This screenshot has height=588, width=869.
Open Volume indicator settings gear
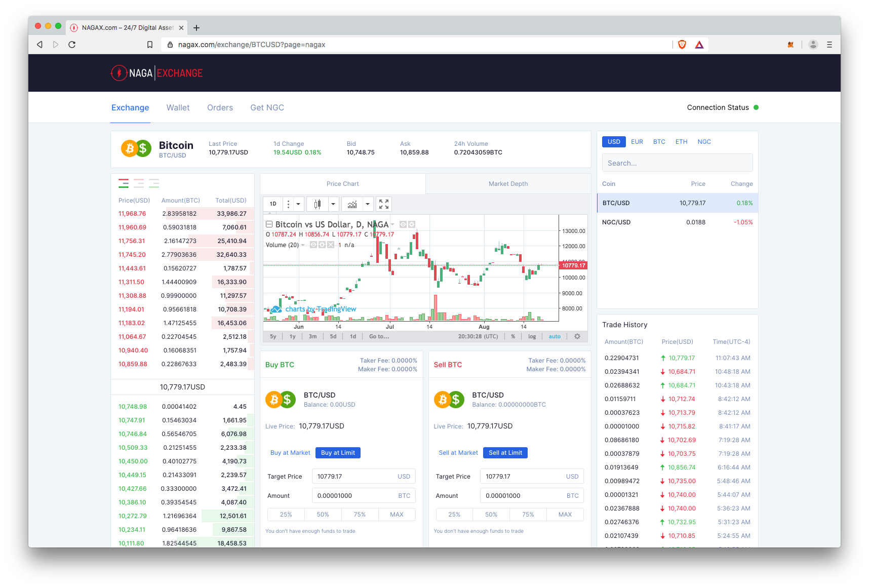point(322,245)
